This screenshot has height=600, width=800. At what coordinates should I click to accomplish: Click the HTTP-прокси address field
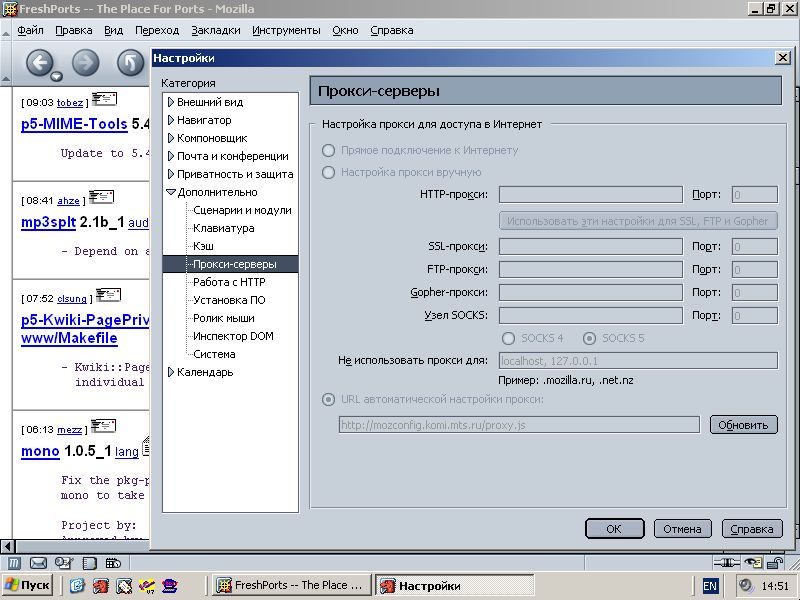tap(590, 195)
